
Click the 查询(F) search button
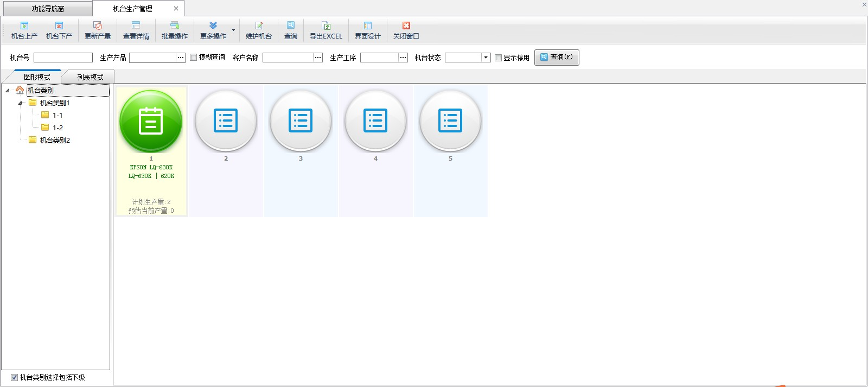[x=557, y=58]
